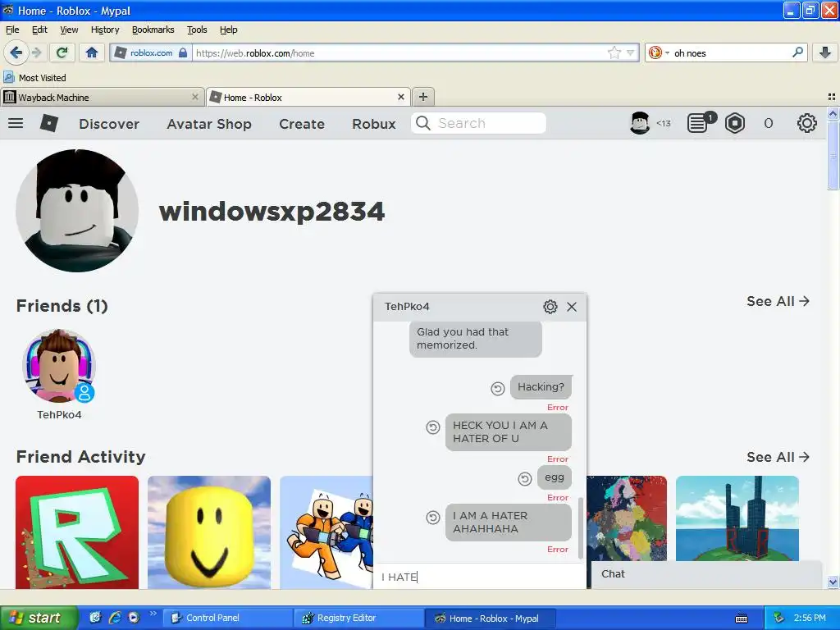840x630 pixels.
Task: Open the Windows start menu
Action: 39,618
